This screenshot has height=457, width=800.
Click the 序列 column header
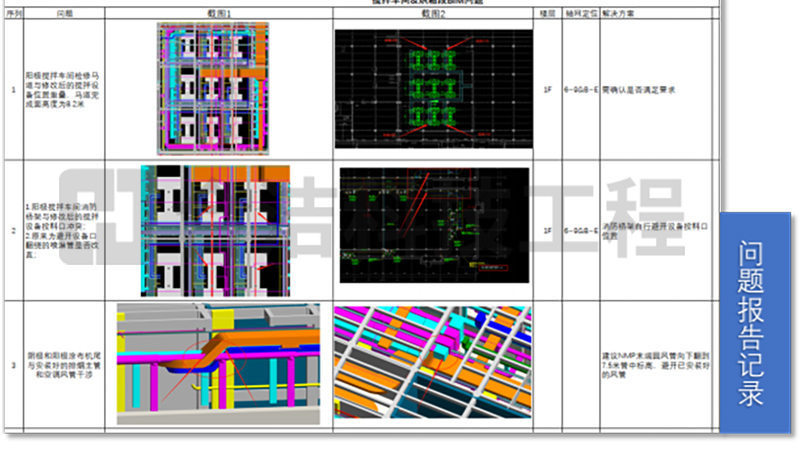tap(13, 15)
